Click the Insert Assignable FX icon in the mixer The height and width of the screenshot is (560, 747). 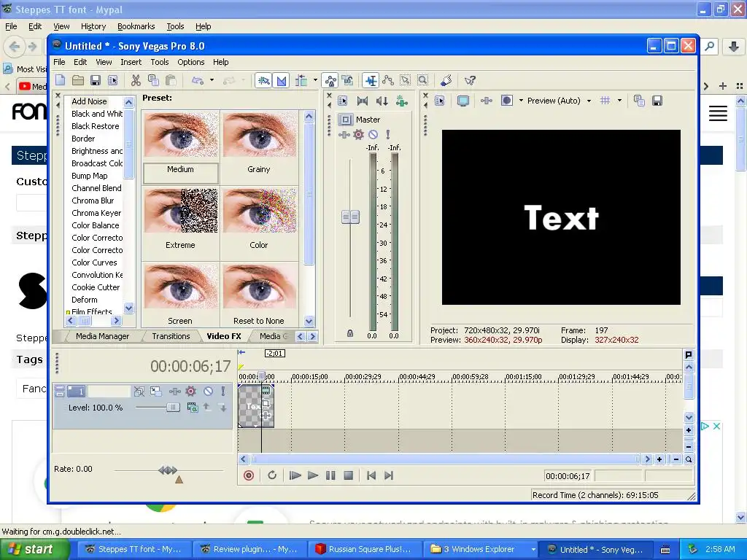pos(402,101)
